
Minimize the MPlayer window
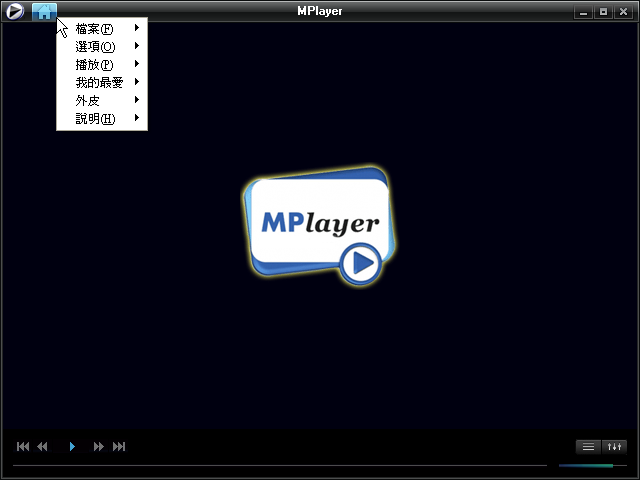(584, 12)
